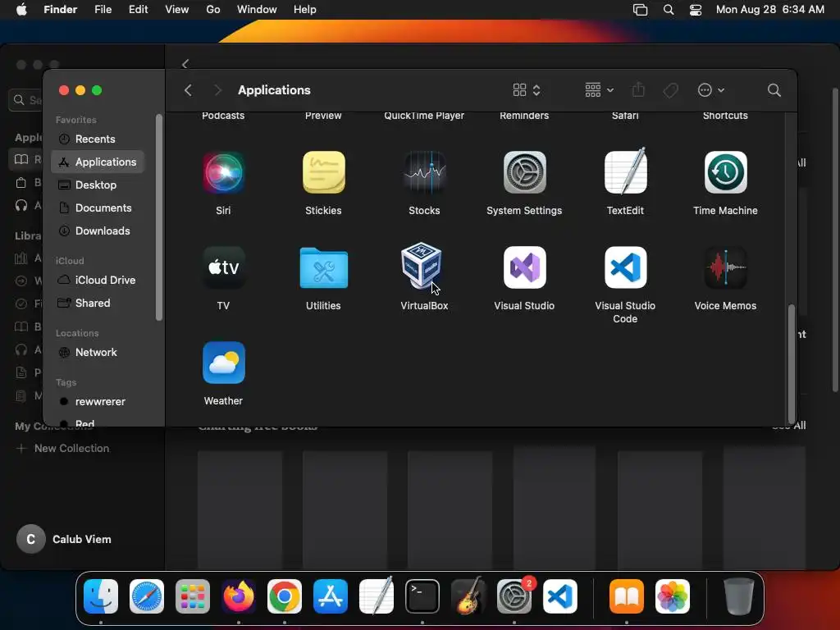Launch Google Chrome from the Dock
Image resolution: width=840 pixels, height=630 pixels.
(285, 596)
